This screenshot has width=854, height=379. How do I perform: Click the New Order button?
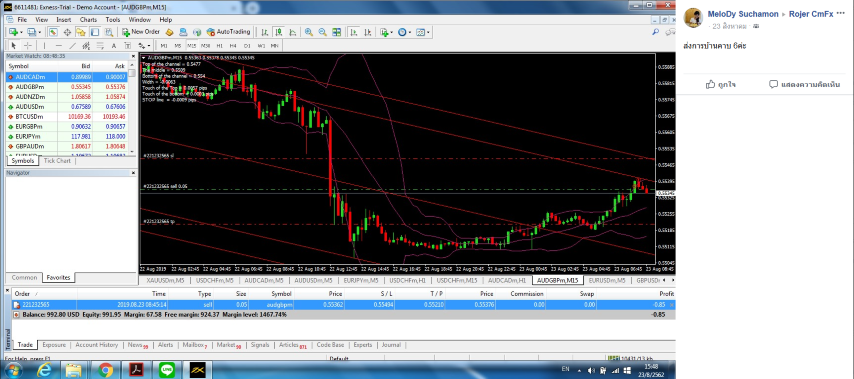point(141,32)
